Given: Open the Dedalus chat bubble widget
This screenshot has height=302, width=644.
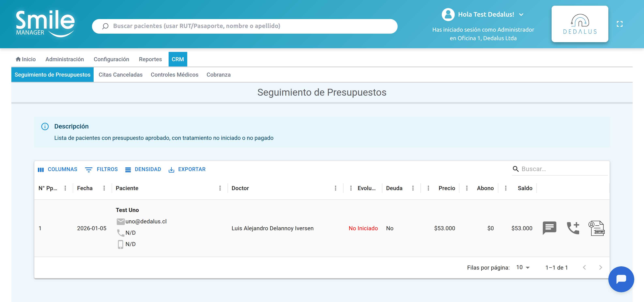Looking at the screenshot, I should tap(622, 279).
